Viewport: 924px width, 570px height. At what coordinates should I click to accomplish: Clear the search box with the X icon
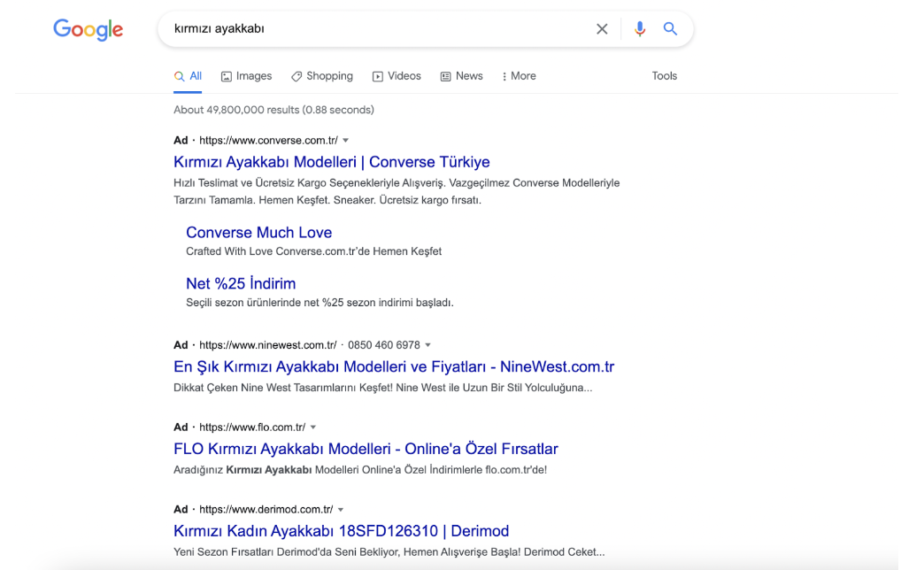tap(602, 29)
